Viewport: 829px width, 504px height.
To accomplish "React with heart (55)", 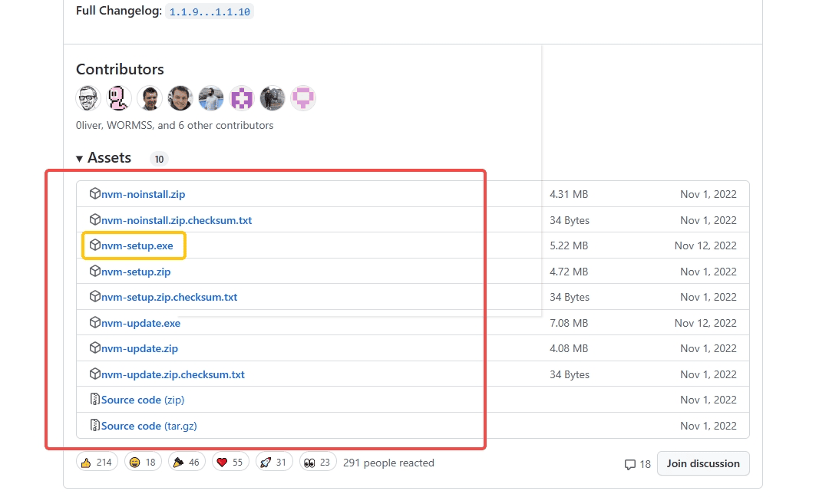I will pos(230,463).
